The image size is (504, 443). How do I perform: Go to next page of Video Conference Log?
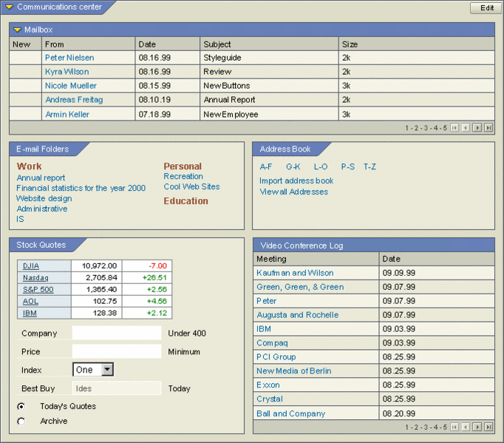(477, 427)
